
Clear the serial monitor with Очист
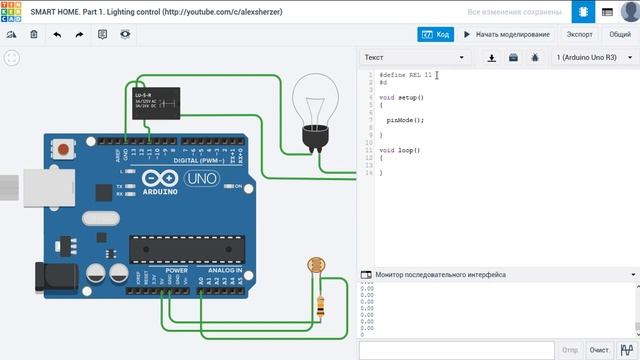click(x=599, y=350)
